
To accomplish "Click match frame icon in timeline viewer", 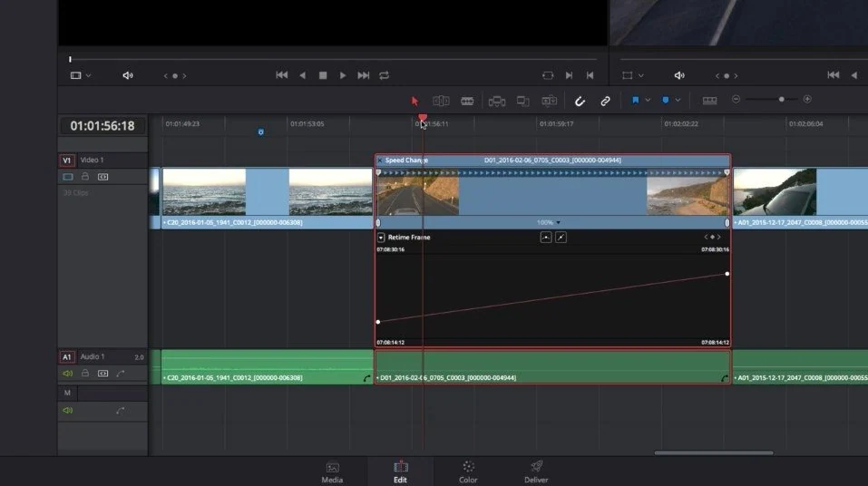I will [x=548, y=75].
